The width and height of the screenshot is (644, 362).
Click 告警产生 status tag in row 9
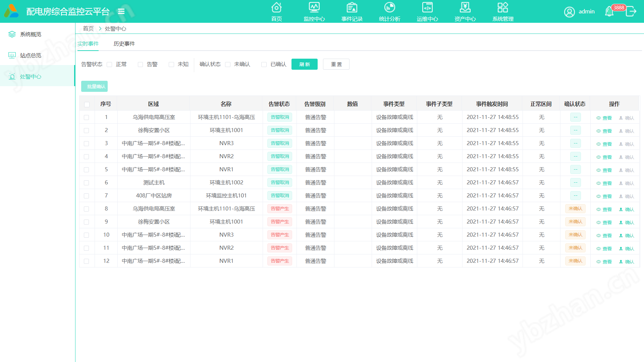(280, 222)
